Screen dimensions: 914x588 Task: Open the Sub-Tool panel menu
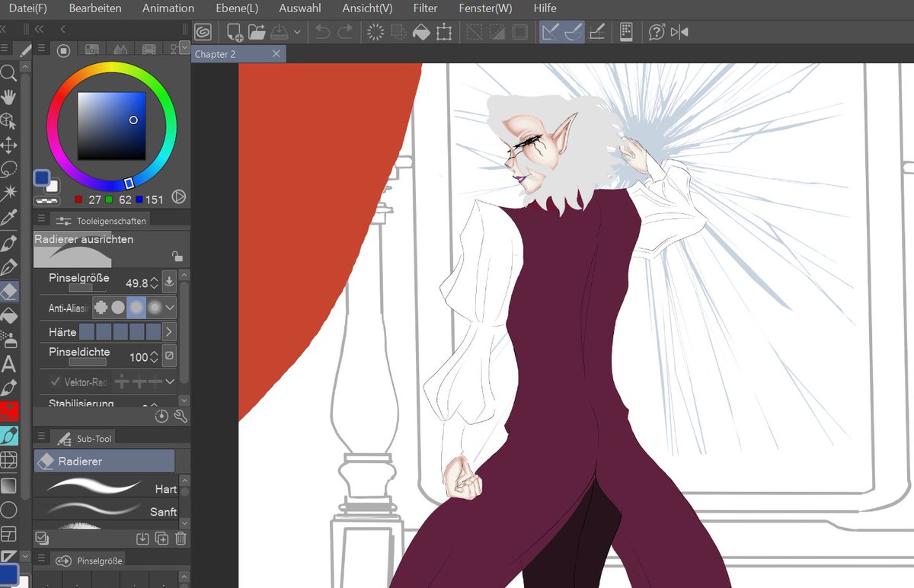point(42,437)
